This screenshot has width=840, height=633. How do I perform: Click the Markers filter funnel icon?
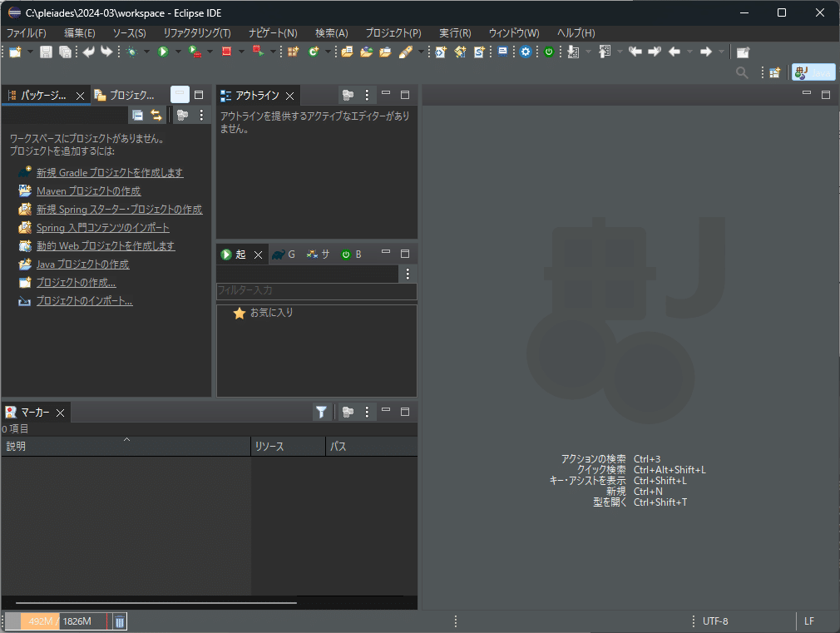321,412
